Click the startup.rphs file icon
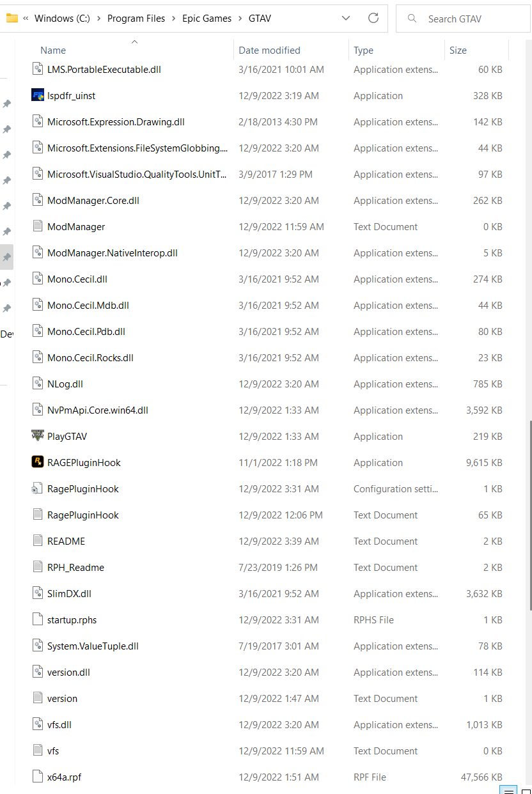Screen dimensions: 532x794 [x=38, y=619]
